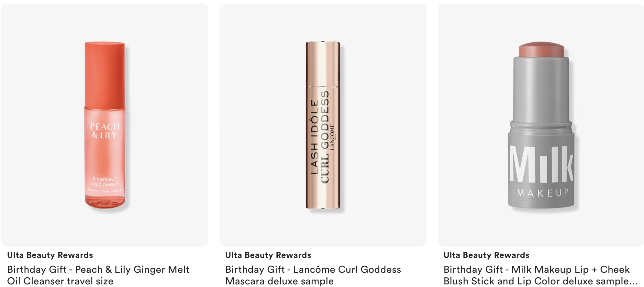Click the orange cap of the cleanser bottle
Image resolution: width=644 pixels, height=287 pixels.
coord(105,74)
